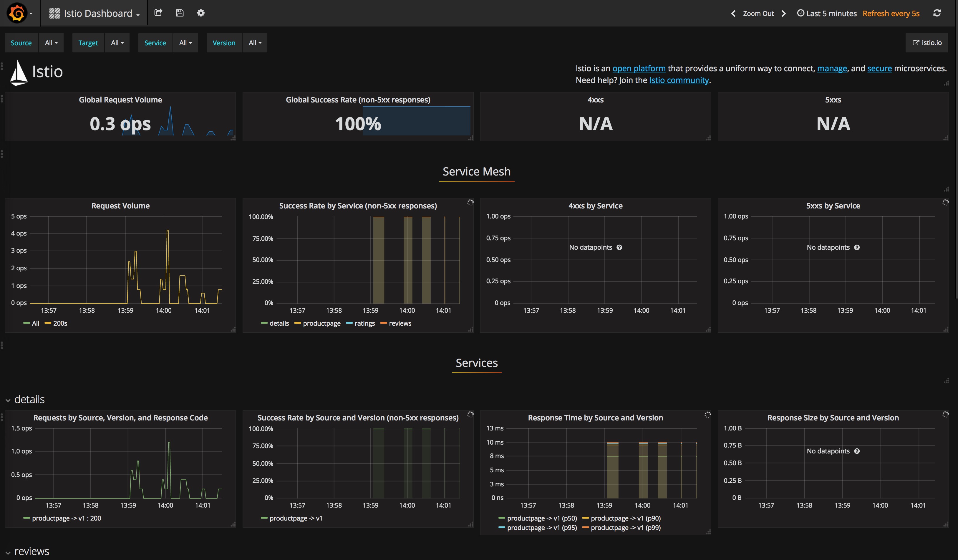The height and width of the screenshot is (560, 958).
Task: Click help icon in 4xxs by Service panel
Action: (619, 248)
